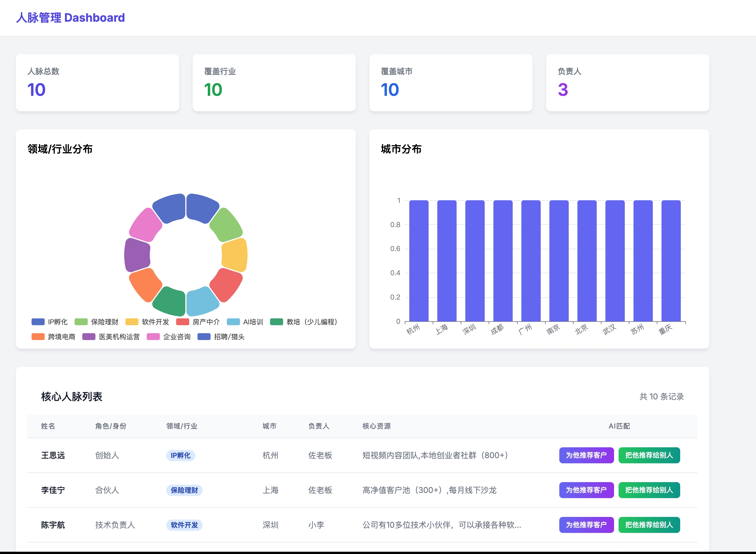Click the purple donut chart segment
This screenshot has width=756, height=554.
coord(137,255)
